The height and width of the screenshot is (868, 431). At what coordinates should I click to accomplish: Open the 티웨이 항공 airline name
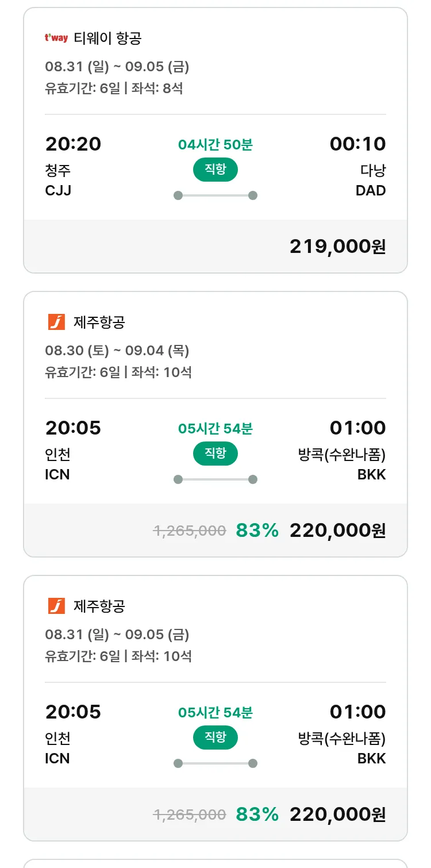(107, 39)
